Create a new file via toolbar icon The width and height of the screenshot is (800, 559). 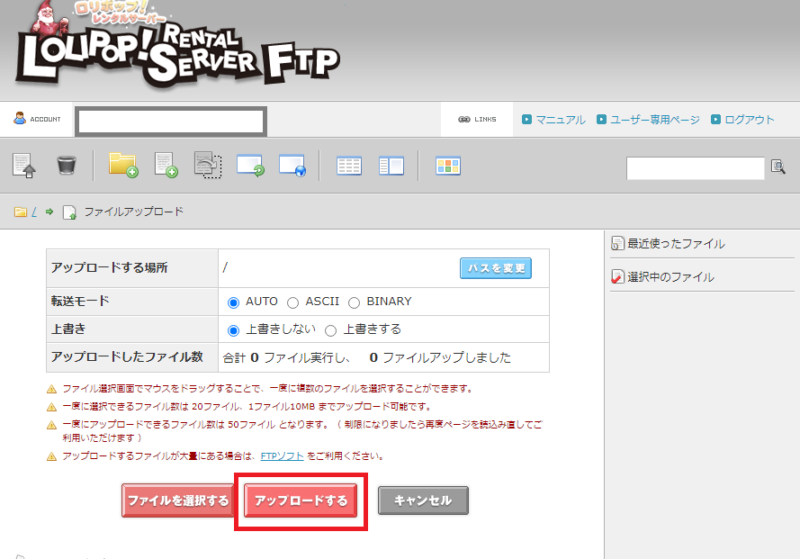[x=166, y=166]
